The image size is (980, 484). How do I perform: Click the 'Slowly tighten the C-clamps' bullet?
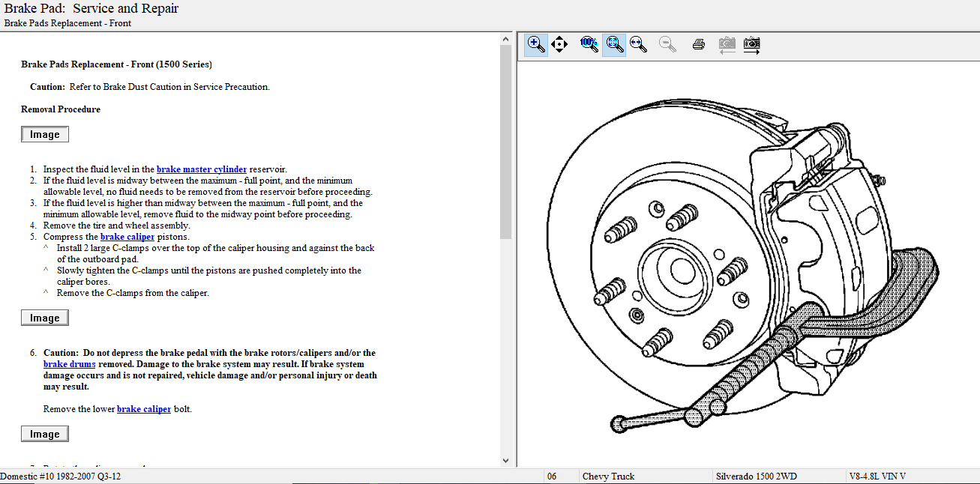(x=209, y=276)
